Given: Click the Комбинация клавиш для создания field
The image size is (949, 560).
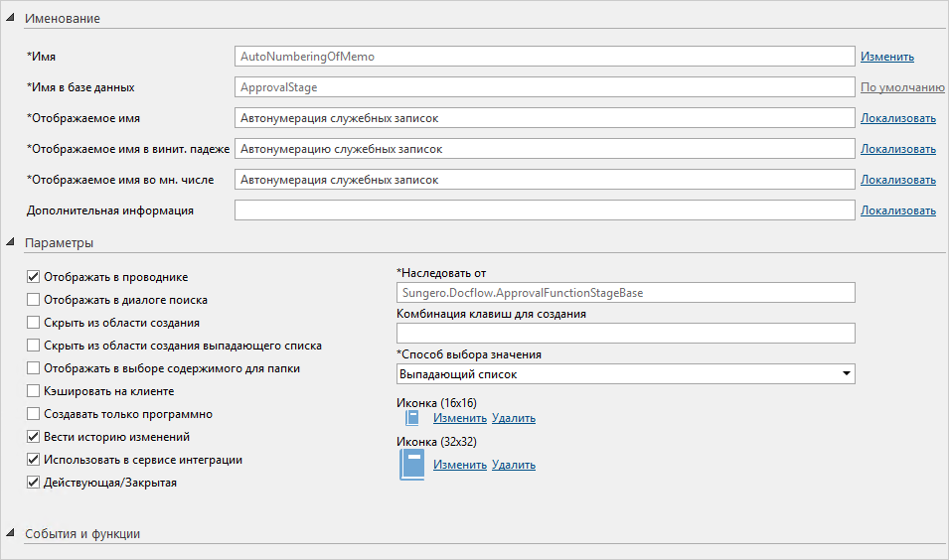Looking at the screenshot, I should (625, 334).
